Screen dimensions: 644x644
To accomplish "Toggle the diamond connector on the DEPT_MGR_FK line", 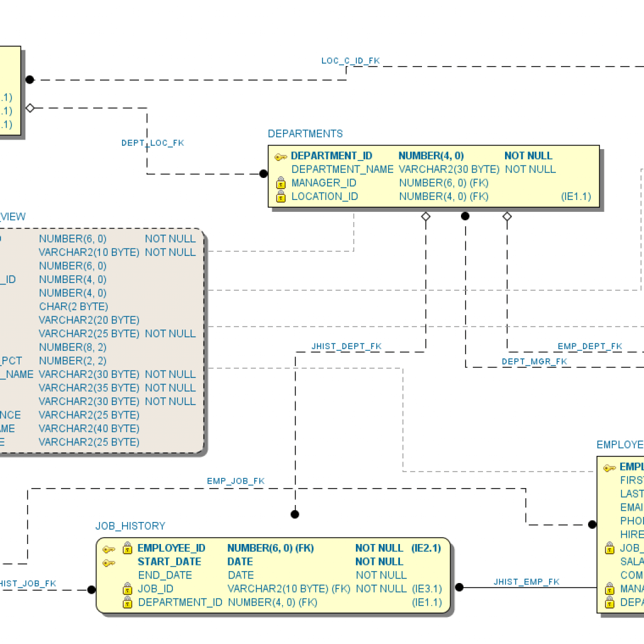I will click(507, 216).
